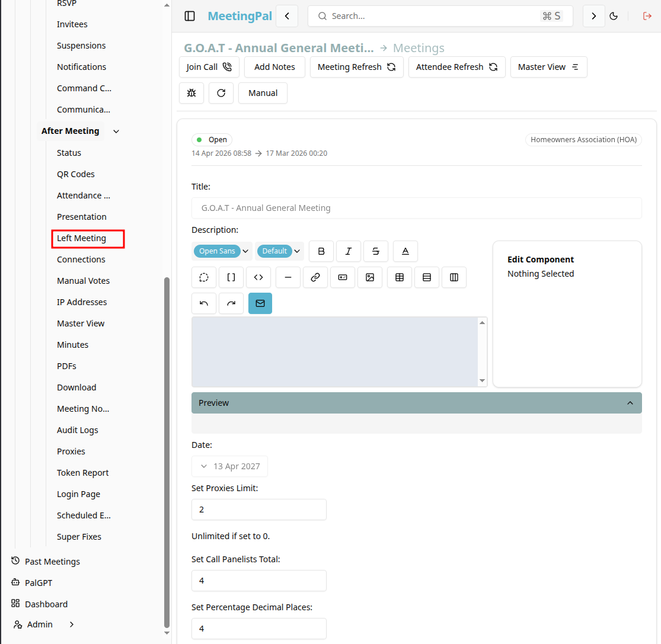Open the Date picker showing 13 Apr 2027

point(230,466)
